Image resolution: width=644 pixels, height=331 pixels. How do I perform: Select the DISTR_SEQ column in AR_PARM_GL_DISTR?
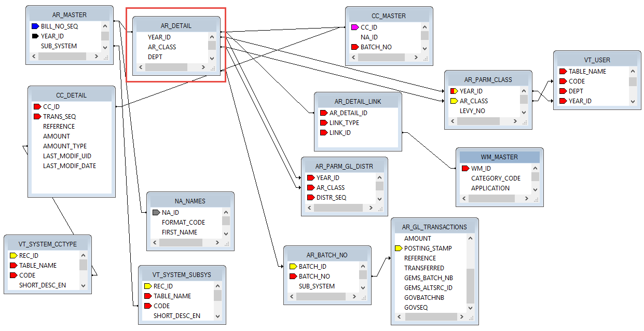click(331, 198)
